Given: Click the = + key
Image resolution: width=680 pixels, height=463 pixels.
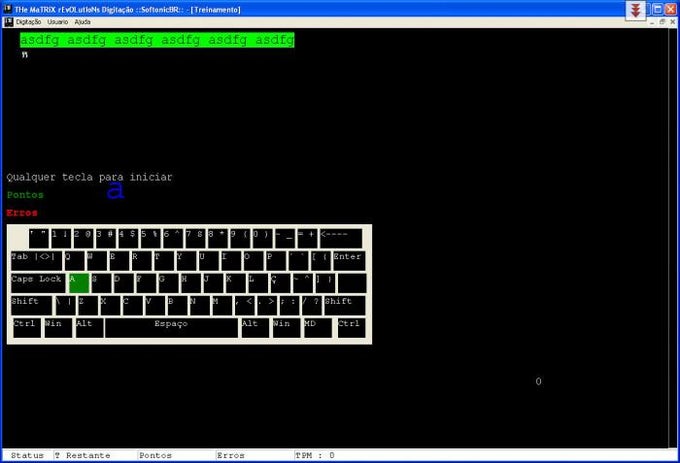Looking at the screenshot, I should 307,238.
